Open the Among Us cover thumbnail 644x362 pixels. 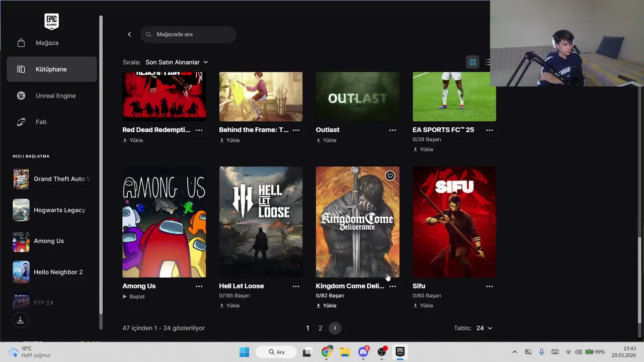tap(164, 222)
